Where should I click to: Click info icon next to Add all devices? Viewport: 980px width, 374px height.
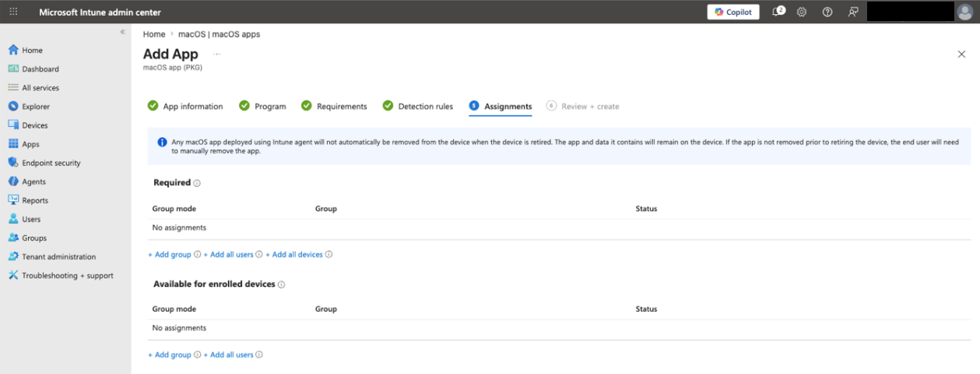point(328,255)
